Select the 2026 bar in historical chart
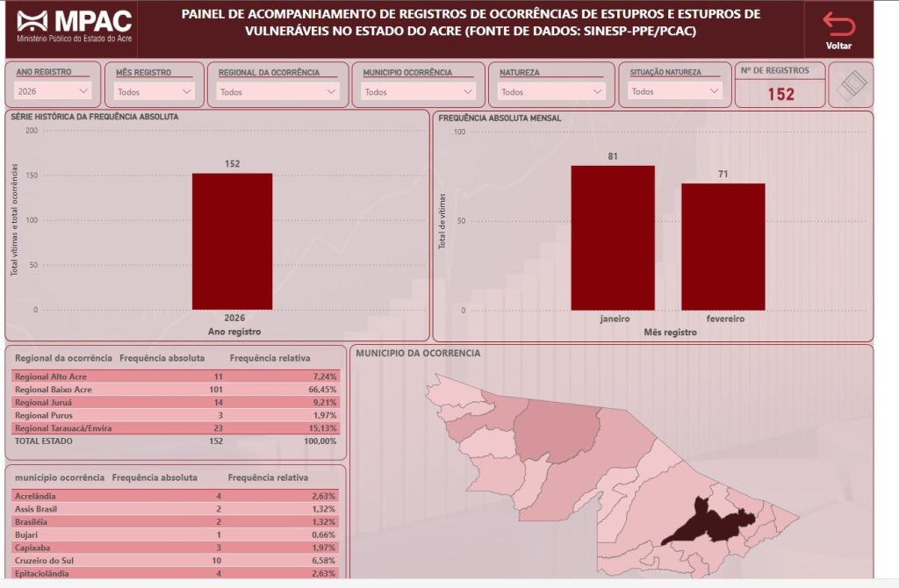899x588 pixels. [232, 241]
